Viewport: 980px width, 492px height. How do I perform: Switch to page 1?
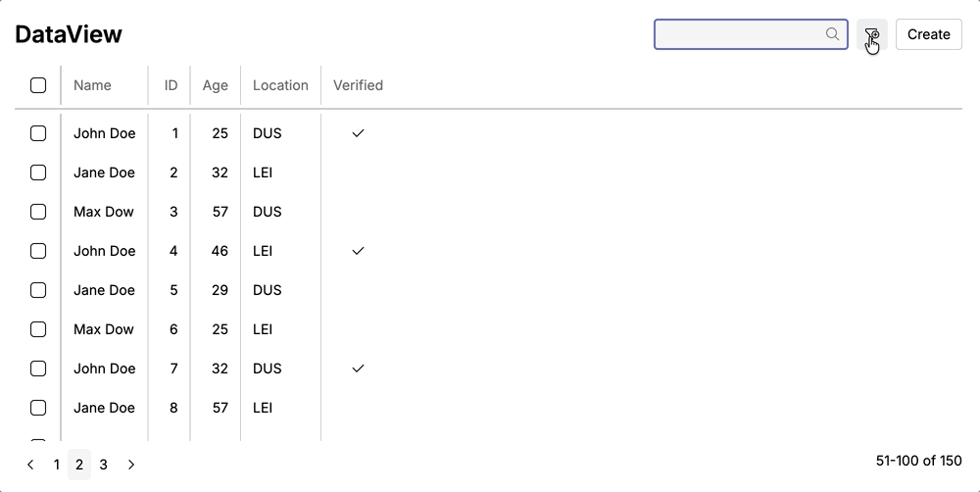tap(57, 465)
